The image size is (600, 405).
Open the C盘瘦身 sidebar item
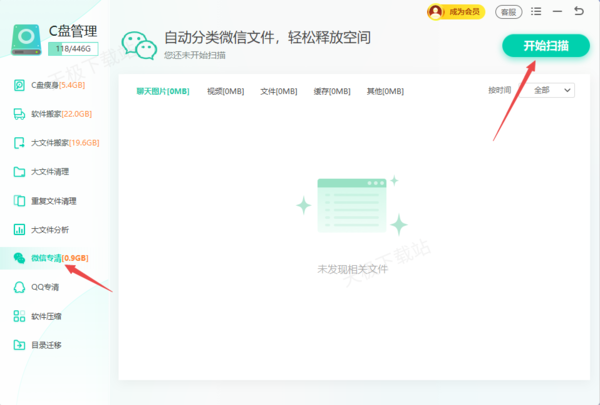pos(52,85)
